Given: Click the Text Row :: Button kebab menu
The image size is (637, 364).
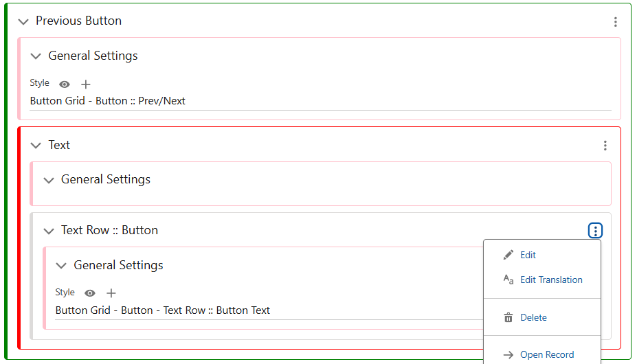Looking at the screenshot, I should click(595, 231).
